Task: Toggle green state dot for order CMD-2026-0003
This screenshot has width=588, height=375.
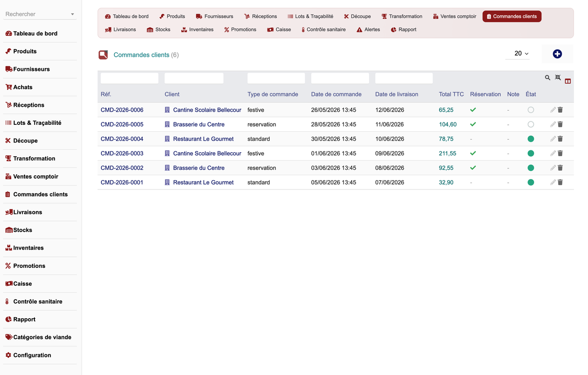Action: (531, 153)
